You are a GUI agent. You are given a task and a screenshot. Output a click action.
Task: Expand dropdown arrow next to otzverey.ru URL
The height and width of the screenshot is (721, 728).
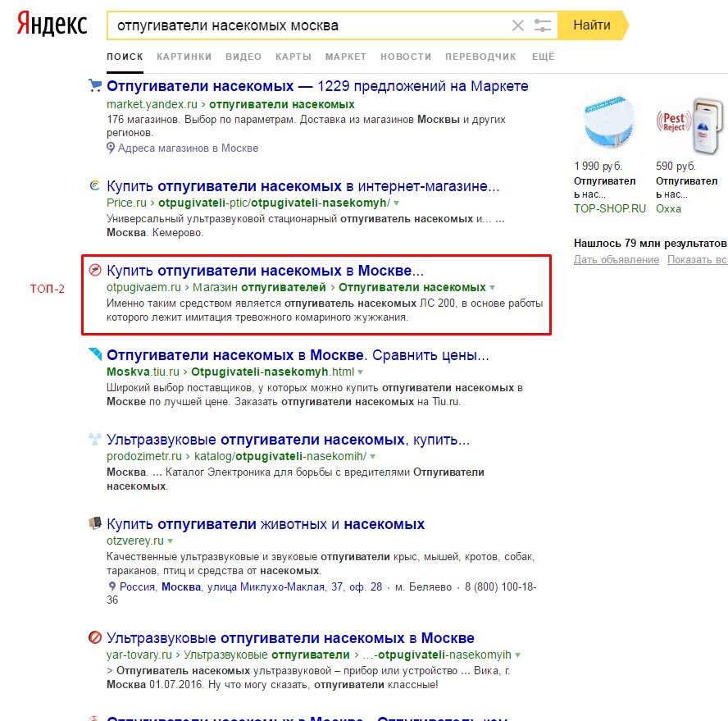coord(170,541)
